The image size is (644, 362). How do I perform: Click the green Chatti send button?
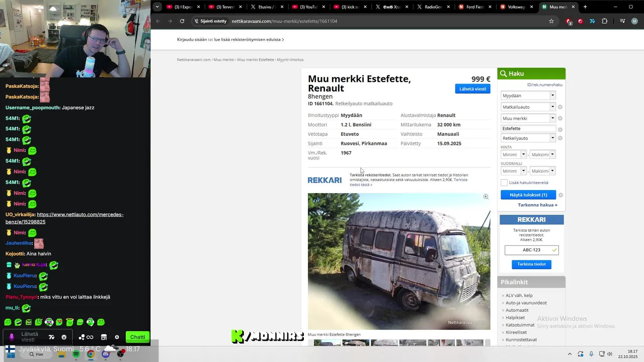point(137,337)
